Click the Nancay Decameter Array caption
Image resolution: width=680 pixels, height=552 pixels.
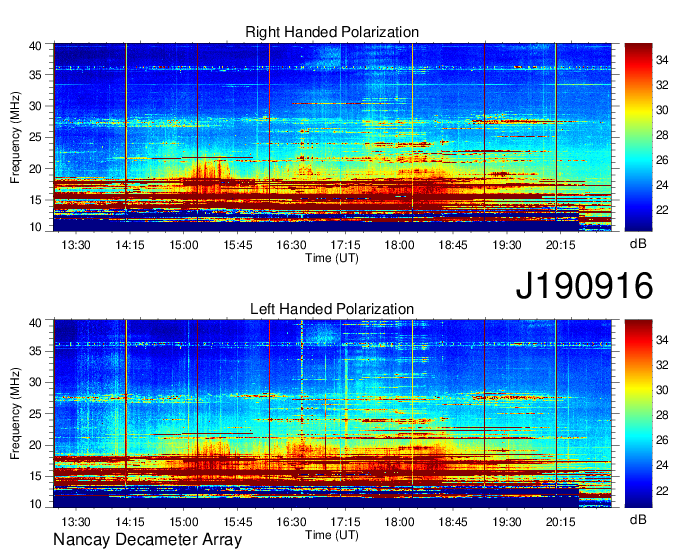tap(147, 540)
